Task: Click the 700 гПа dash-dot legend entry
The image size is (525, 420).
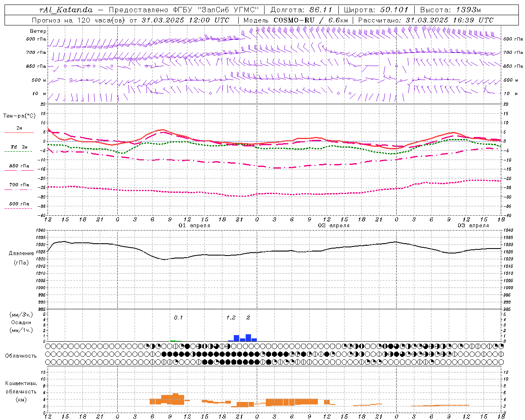Action: pos(19,187)
